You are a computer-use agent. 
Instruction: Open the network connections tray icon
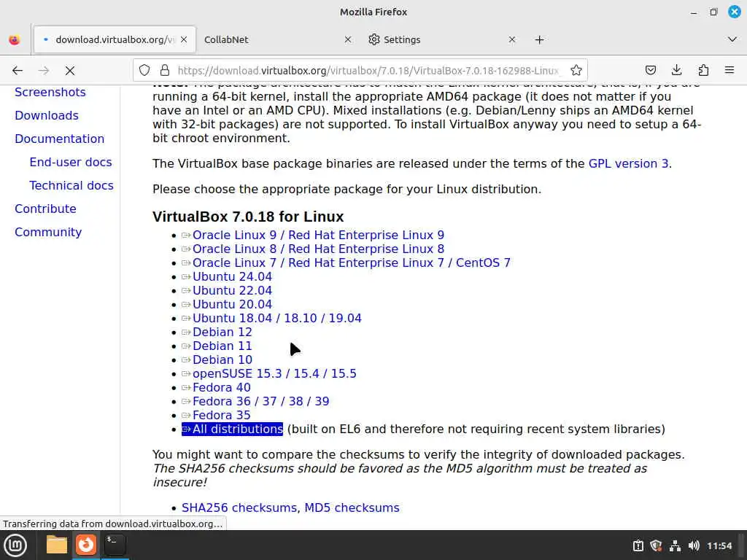coord(675,545)
